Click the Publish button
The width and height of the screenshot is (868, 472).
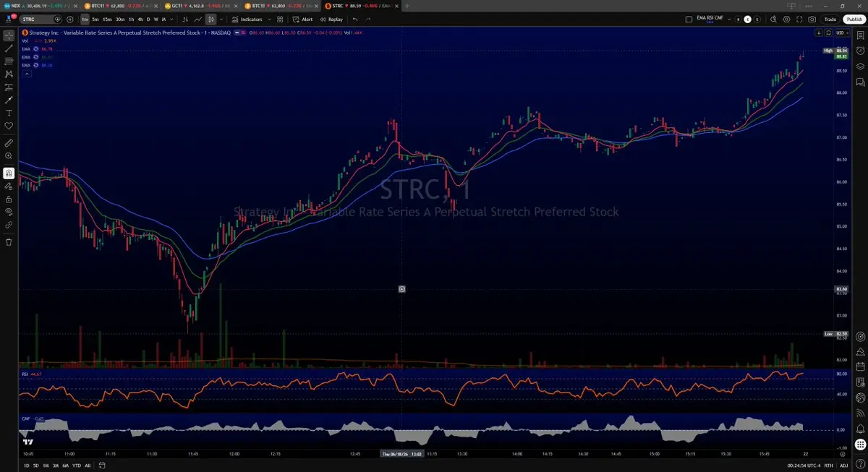(x=854, y=20)
